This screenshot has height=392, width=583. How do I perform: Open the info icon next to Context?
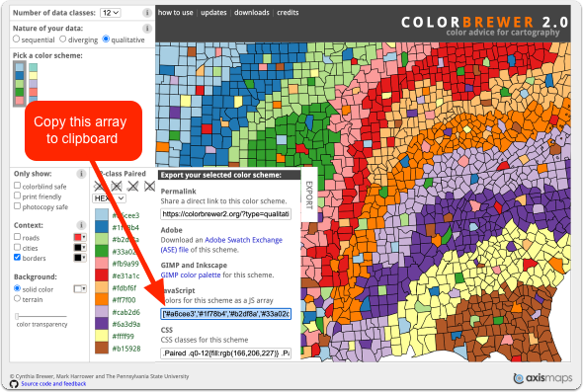(81, 225)
